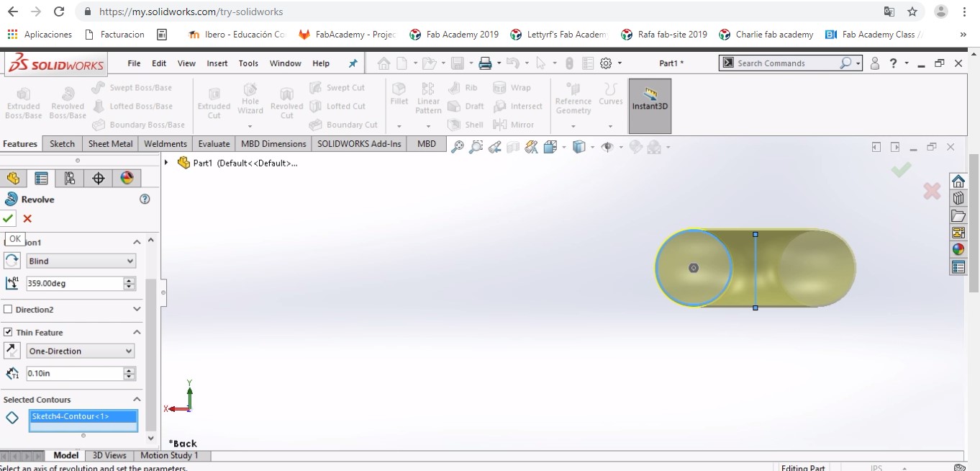Switch to the Motion Study 1 tab
This screenshot has height=471, width=980.
point(169,455)
